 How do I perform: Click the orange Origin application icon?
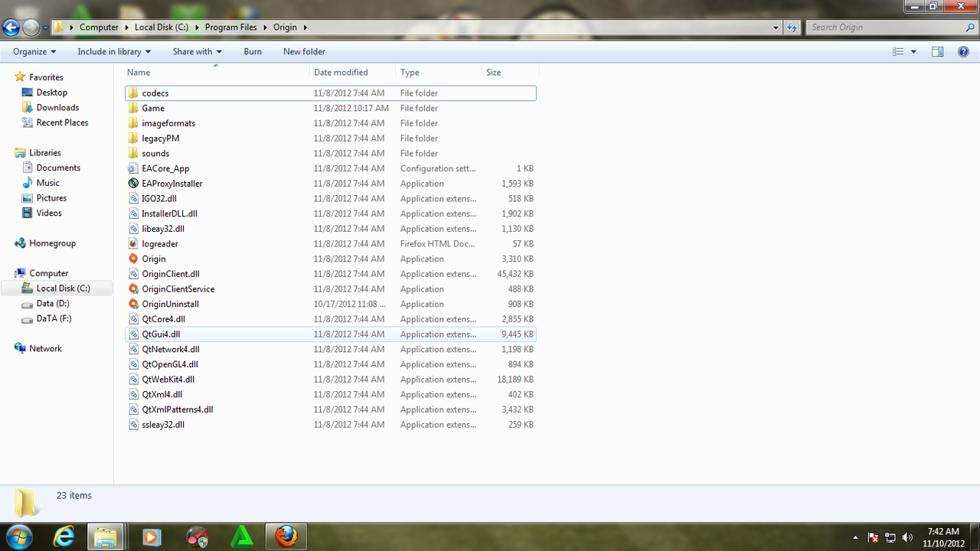[133, 259]
